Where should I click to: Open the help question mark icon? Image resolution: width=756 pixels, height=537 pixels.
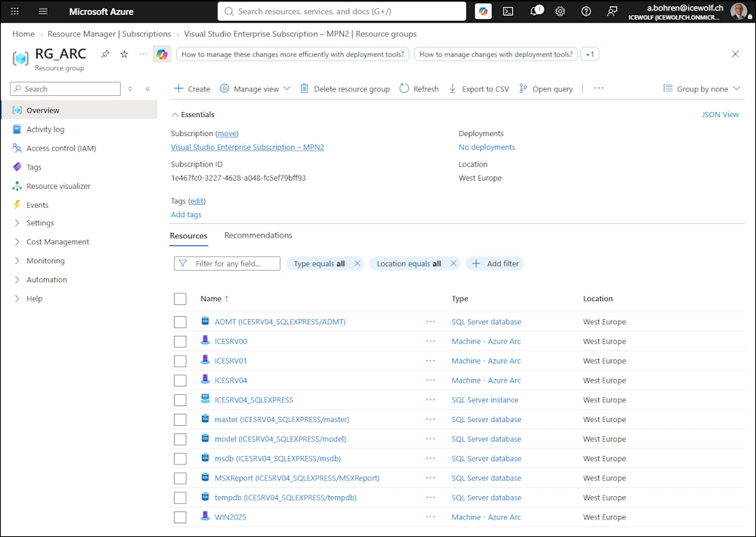tap(586, 11)
